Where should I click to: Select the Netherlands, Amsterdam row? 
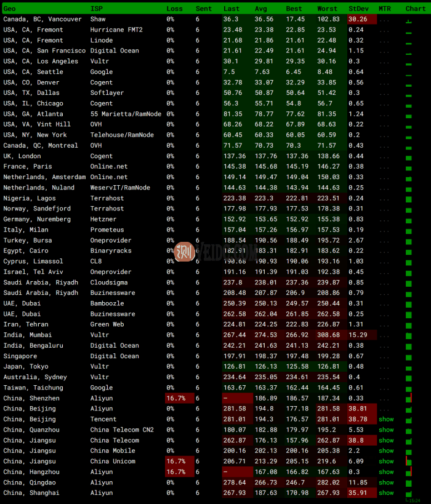pos(216,177)
